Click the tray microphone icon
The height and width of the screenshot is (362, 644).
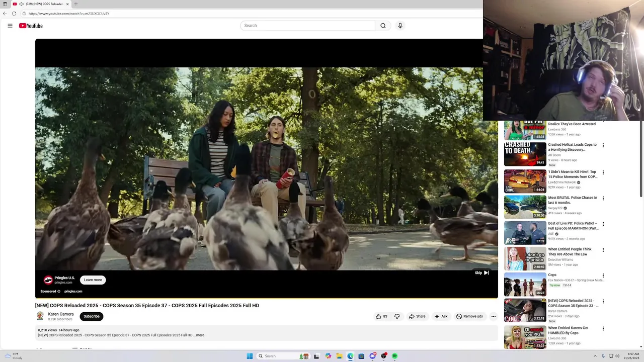point(603,356)
